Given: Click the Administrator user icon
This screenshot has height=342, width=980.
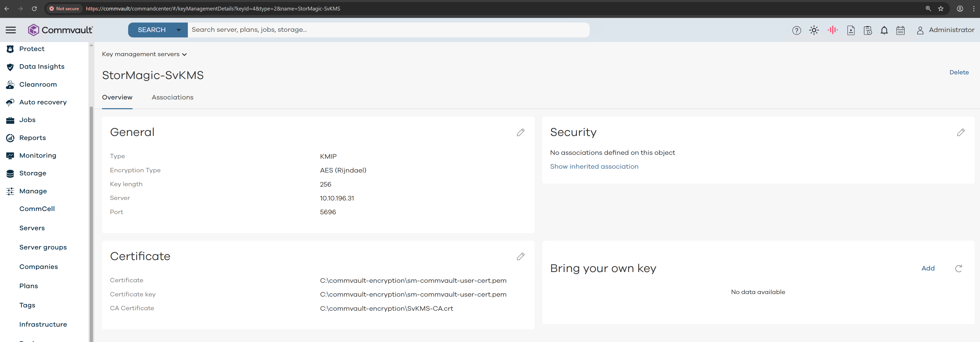Looking at the screenshot, I should click(x=920, y=31).
